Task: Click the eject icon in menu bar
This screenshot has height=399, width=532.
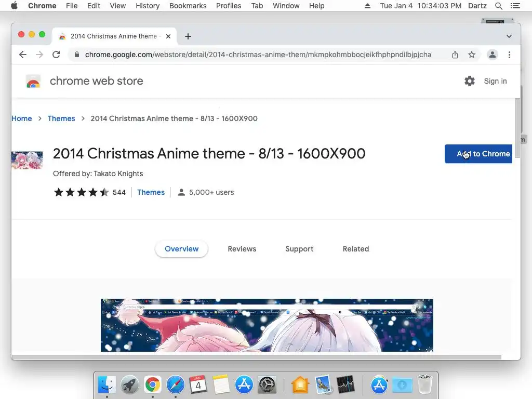Action: [367, 6]
